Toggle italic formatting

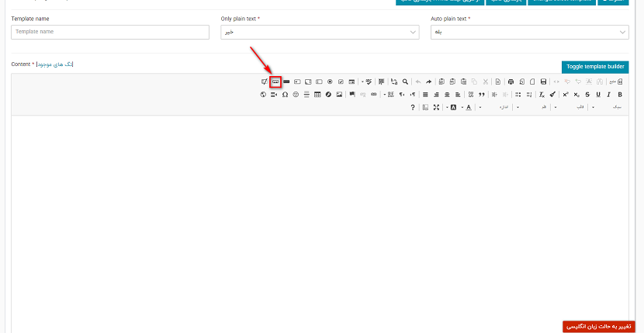(609, 95)
